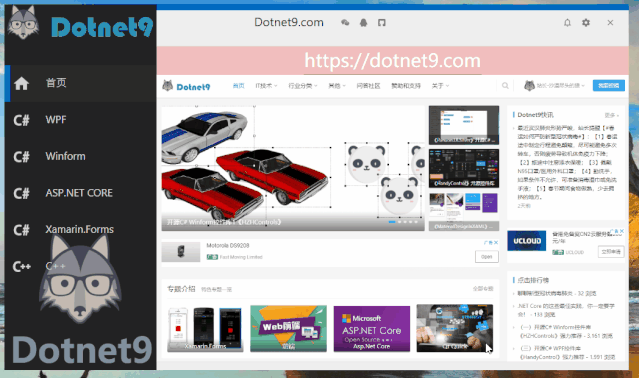Viewport: 639px width, 378px height.
Task: Select WPF in the sidebar menu
Action: pos(56,120)
